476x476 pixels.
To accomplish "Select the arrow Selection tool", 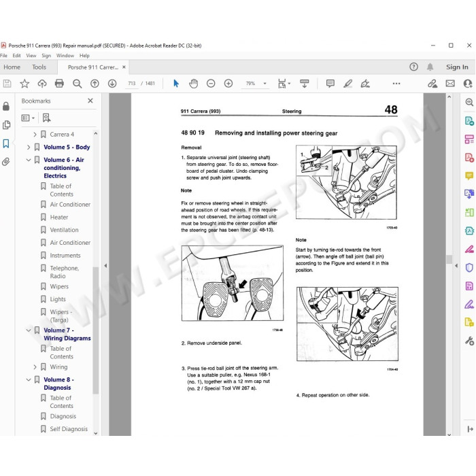I will point(175,83).
